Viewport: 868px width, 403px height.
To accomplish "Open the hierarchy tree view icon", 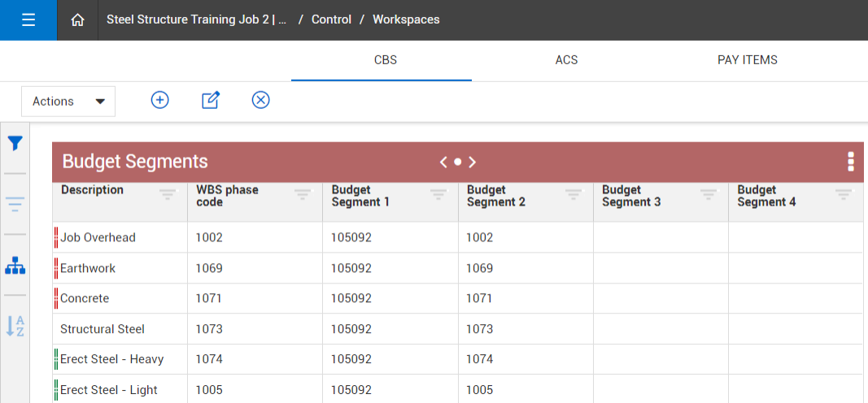I will click(x=15, y=266).
